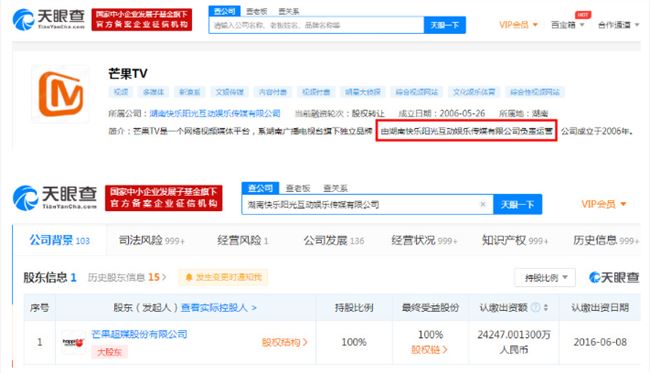
Task: Click the red national fund banner above 芒果TV
Action: (x=142, y=19)
